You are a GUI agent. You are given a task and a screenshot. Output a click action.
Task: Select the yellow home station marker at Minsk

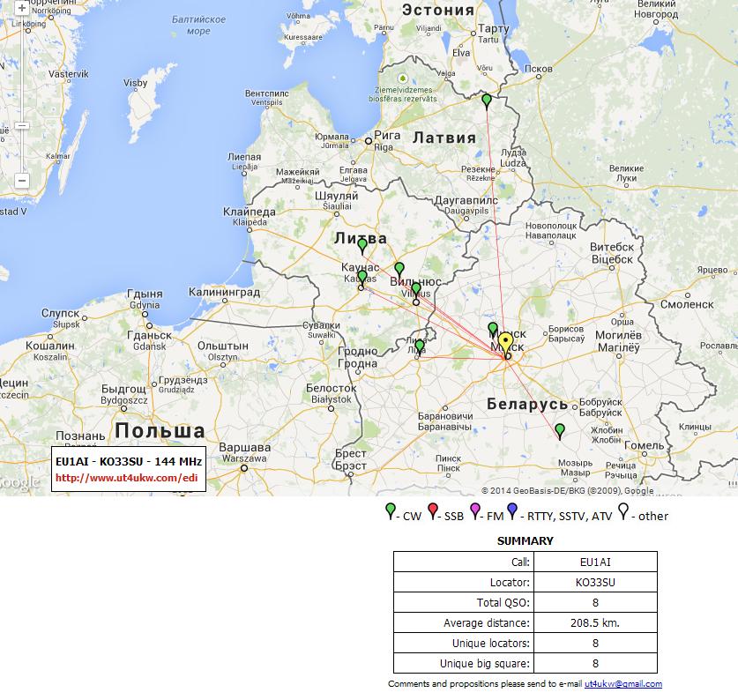(505, 342)
